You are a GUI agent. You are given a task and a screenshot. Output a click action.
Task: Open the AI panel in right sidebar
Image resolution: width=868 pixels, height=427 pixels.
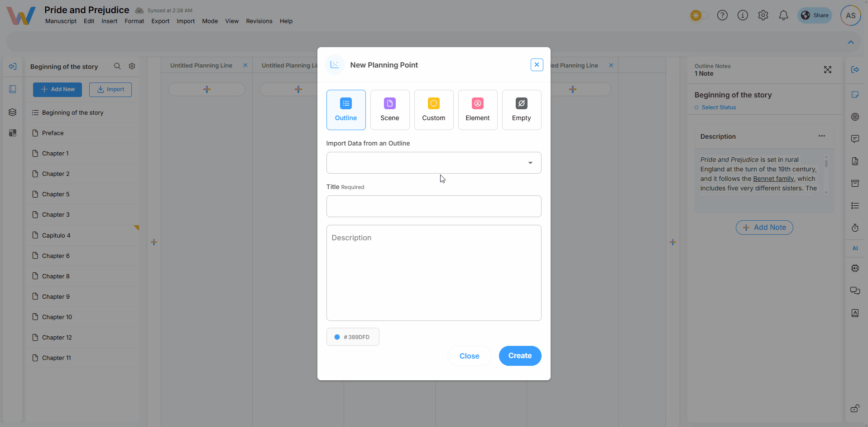855,248
